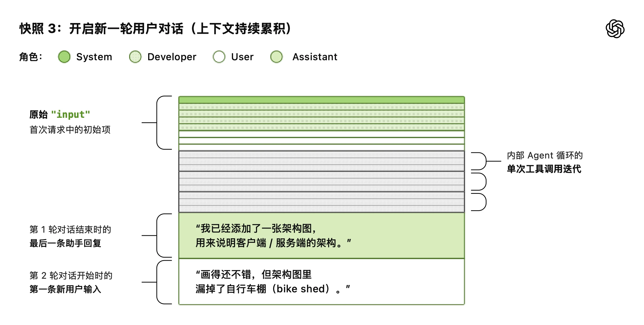
Task: Select the Assistant legend label
Action: pyautogui.click(x=315, y=57)
